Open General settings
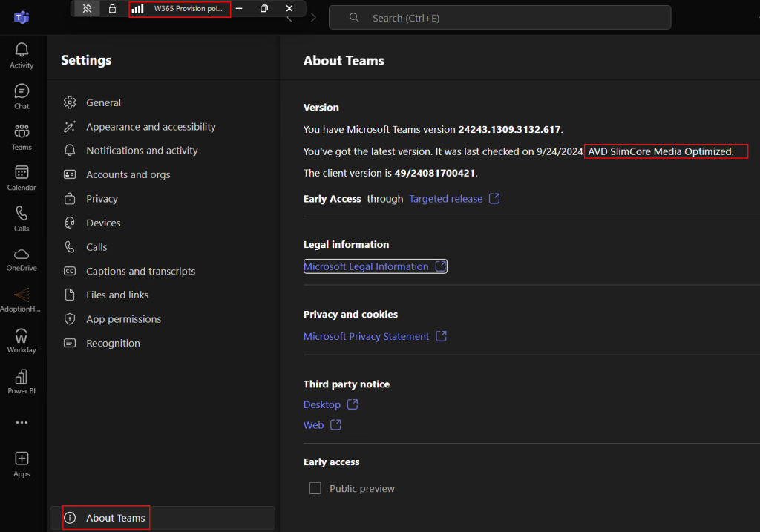Image resolution: width=760 pixels, height=532 pixels. click(x=103, y=102)
